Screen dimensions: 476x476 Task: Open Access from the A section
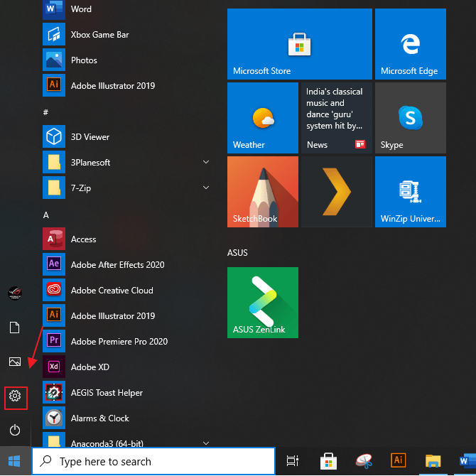pos(126,239)
